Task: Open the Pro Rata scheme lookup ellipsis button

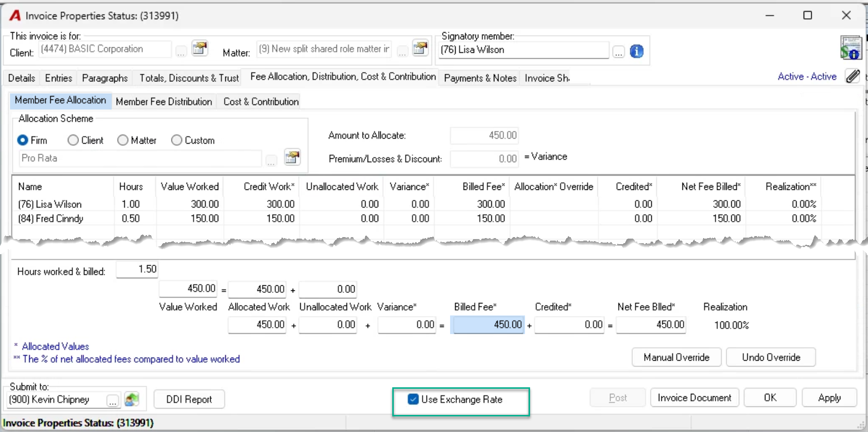Action: click(272, 161)
